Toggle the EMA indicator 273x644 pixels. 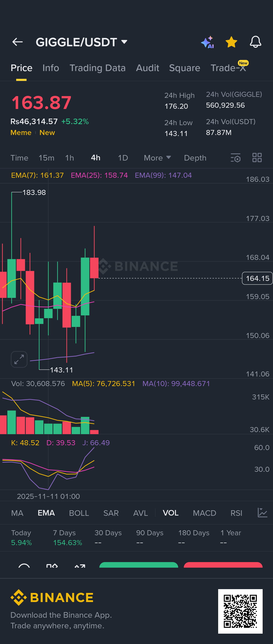46,513
